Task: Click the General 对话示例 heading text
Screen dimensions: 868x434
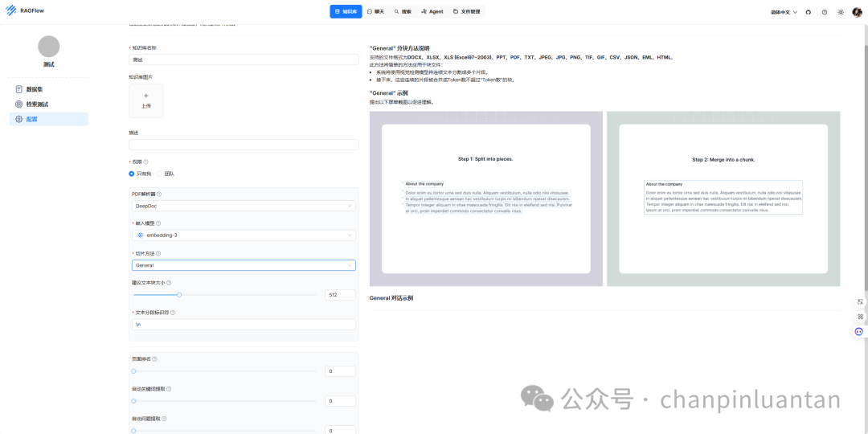Action: tap(391, 298)
